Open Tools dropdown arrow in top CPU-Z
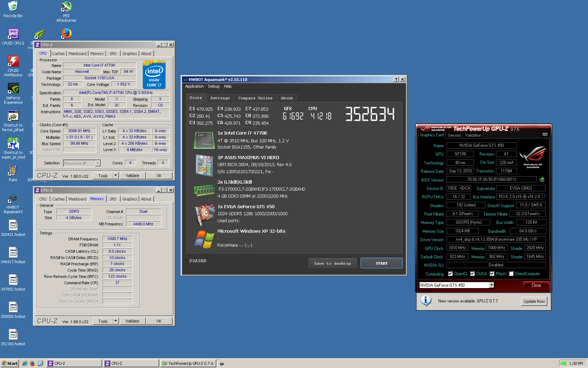This screenshot has width=588, height=368. pos(115,176)
